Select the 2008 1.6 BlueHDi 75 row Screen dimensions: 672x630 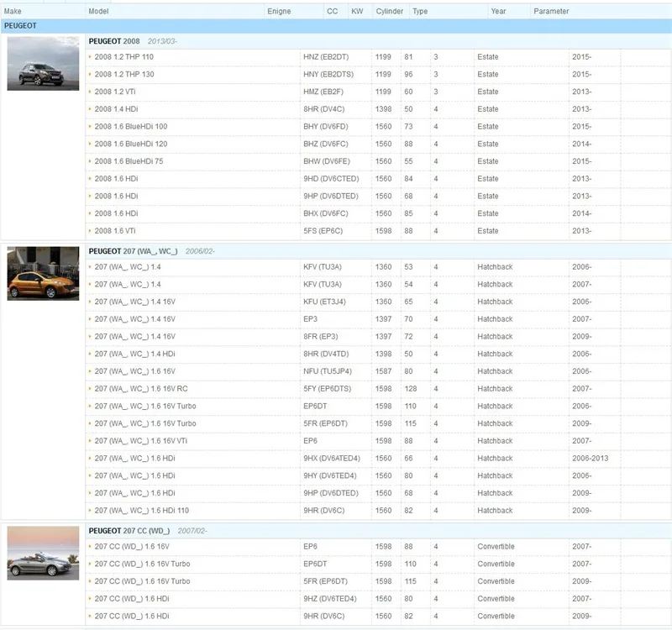[379, 161]
